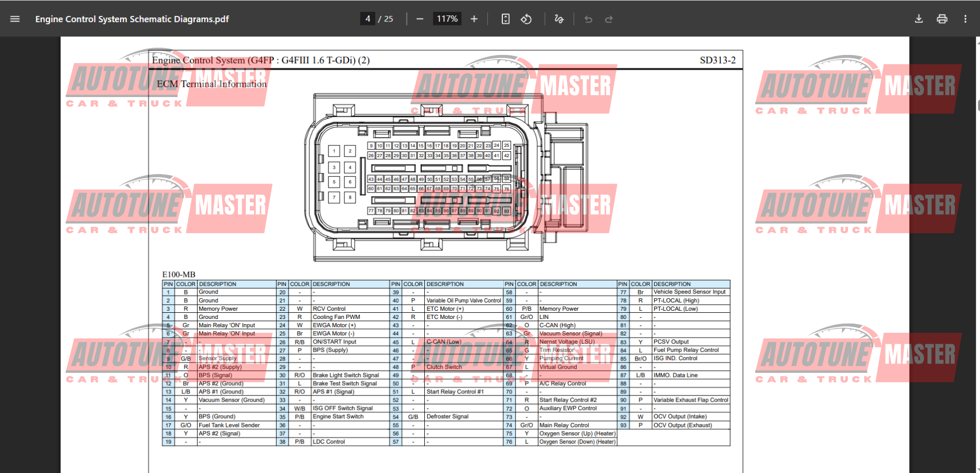980x473 pixels.
Task: Click the download PDF icon
Action: coord(918,18)
